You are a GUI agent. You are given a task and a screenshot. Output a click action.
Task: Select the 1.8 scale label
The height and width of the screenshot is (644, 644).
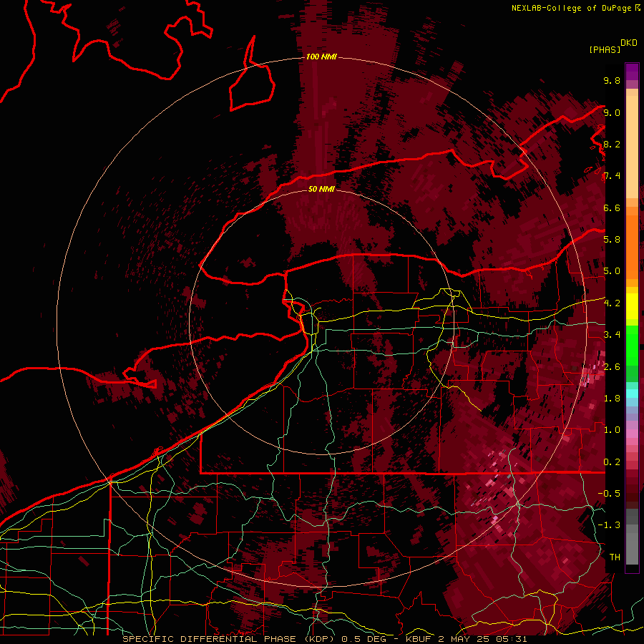coord(612,399)
